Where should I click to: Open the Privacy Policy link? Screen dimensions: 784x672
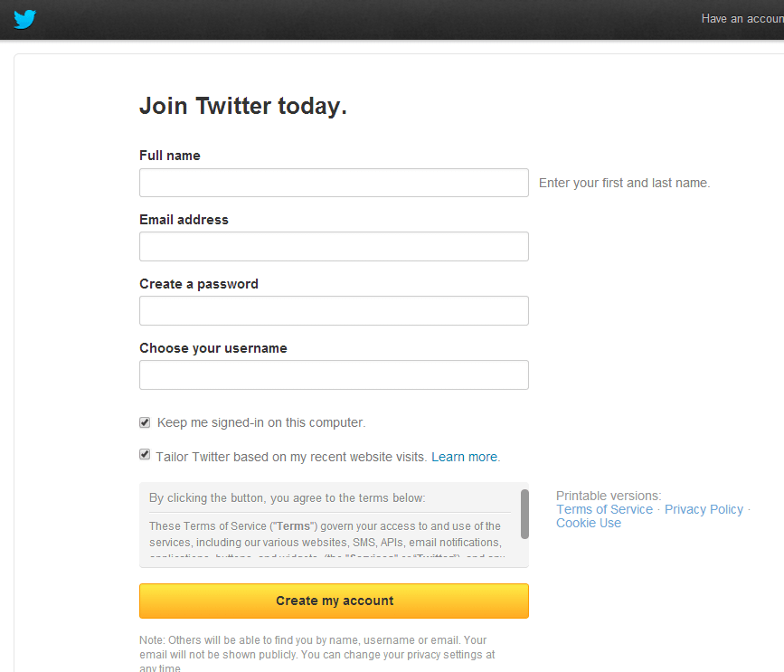click(x=704, y=508)
